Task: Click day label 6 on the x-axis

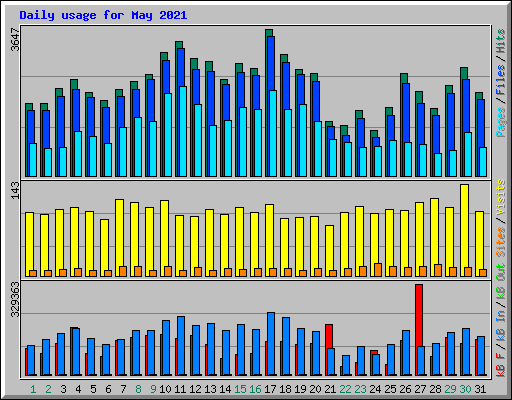Action: tap(108, 389)
